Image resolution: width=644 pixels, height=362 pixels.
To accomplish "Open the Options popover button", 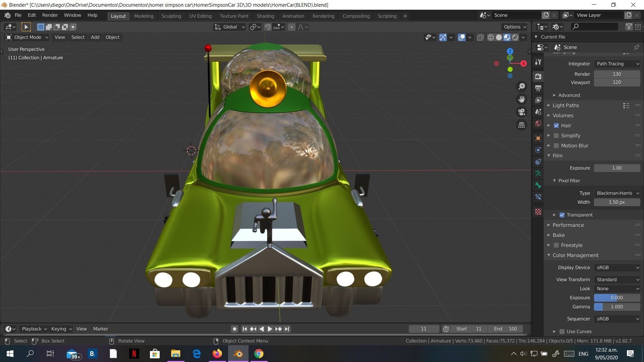I will coord(515,27).
